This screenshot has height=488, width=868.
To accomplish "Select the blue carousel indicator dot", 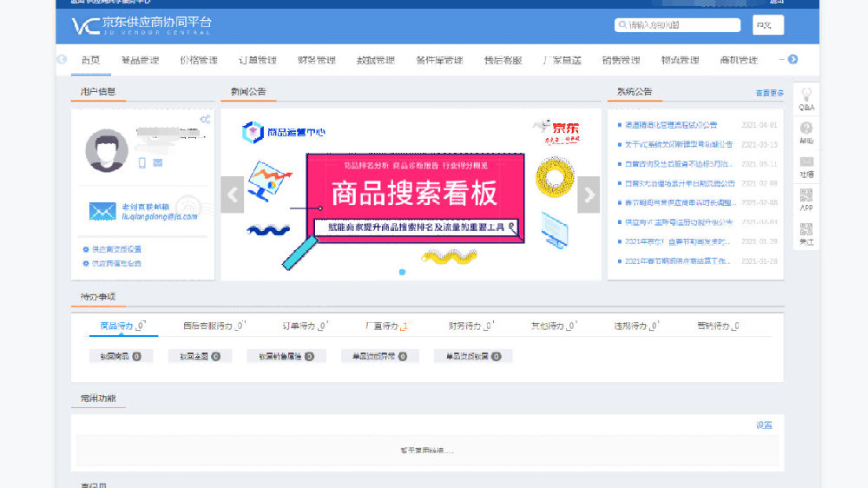I will (x=403, y=272).
